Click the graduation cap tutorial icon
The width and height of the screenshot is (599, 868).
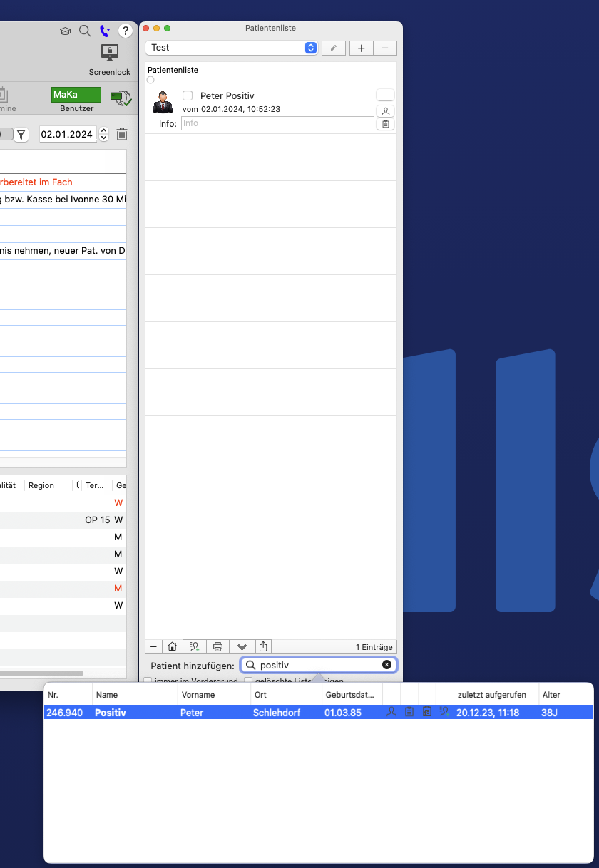66,31
